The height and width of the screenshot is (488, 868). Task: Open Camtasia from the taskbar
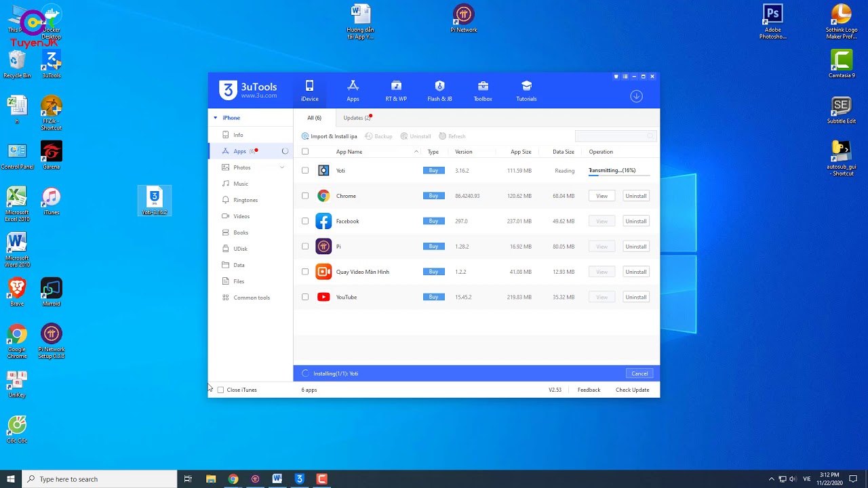tap(321, 479)
